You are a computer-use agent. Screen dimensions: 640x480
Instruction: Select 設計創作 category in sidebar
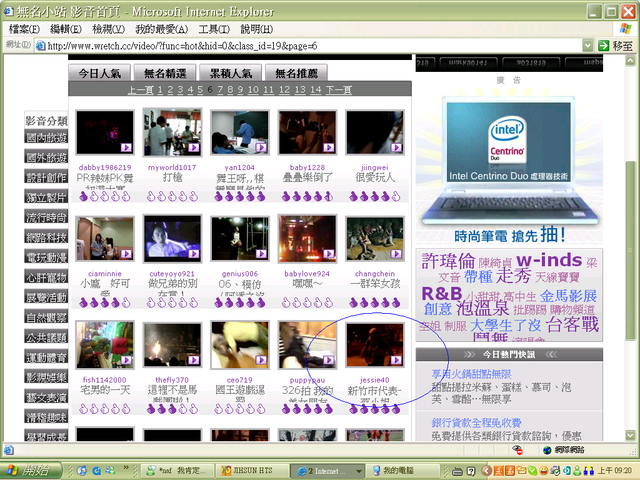[46, 178]
